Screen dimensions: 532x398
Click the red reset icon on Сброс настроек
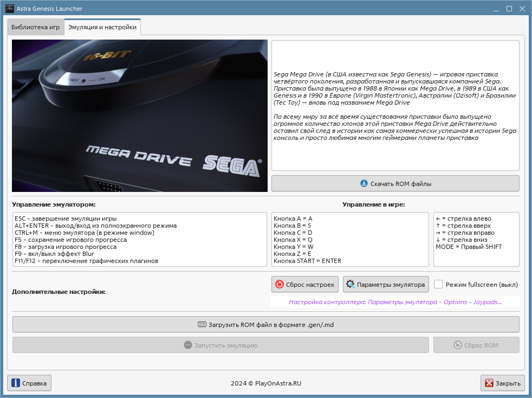(x=279, y=284)
